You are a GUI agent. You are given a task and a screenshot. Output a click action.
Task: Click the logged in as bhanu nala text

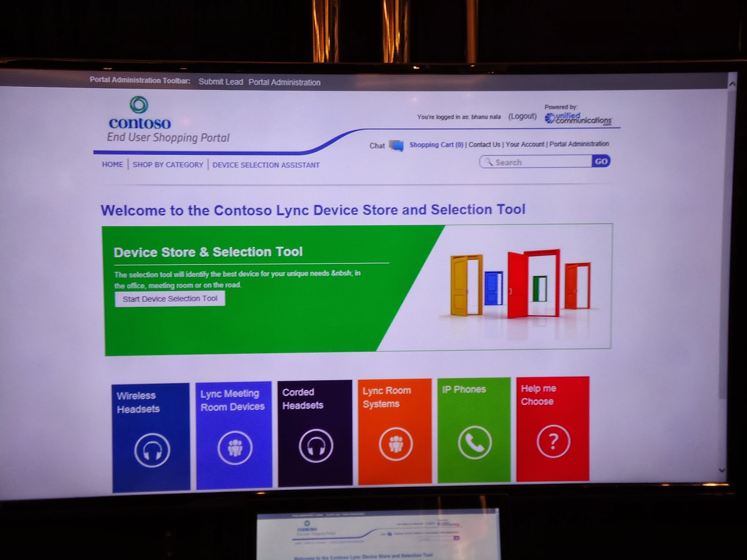click(459, 117)
